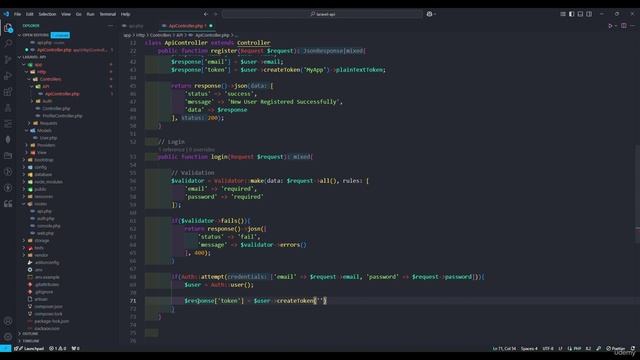Open the editor More Actions ellipsis
The width and height of the screenshot is (640, 360).
(632, 26)
